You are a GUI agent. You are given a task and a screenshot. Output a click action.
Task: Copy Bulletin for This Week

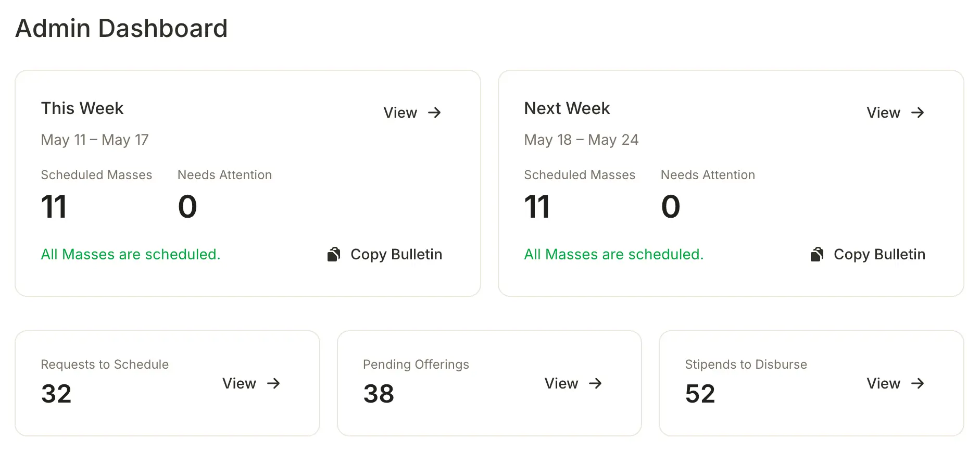[384, 254]
